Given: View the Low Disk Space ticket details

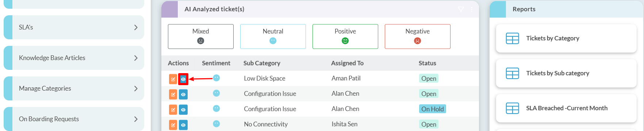Looking at the screenshot, I should [x=183, y=79].
